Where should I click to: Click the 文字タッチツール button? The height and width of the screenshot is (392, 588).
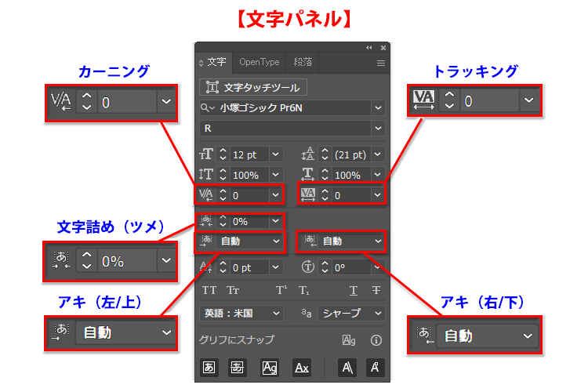pos(253,87)
